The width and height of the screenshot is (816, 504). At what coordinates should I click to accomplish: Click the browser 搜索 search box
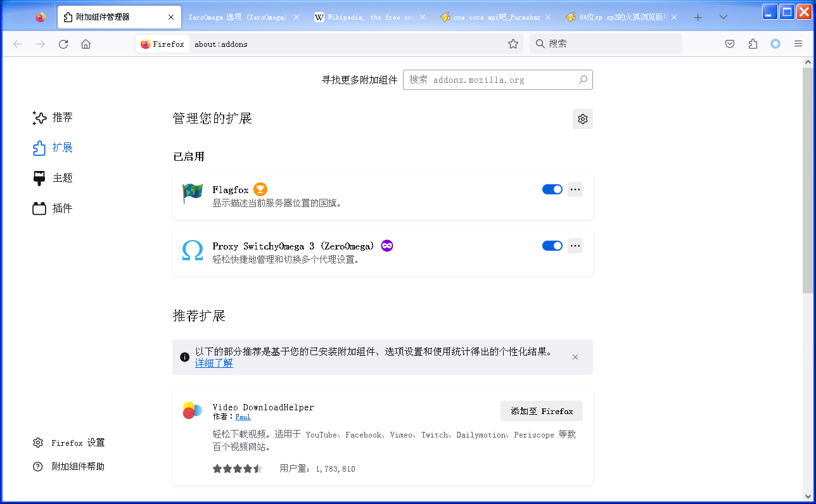606,44
